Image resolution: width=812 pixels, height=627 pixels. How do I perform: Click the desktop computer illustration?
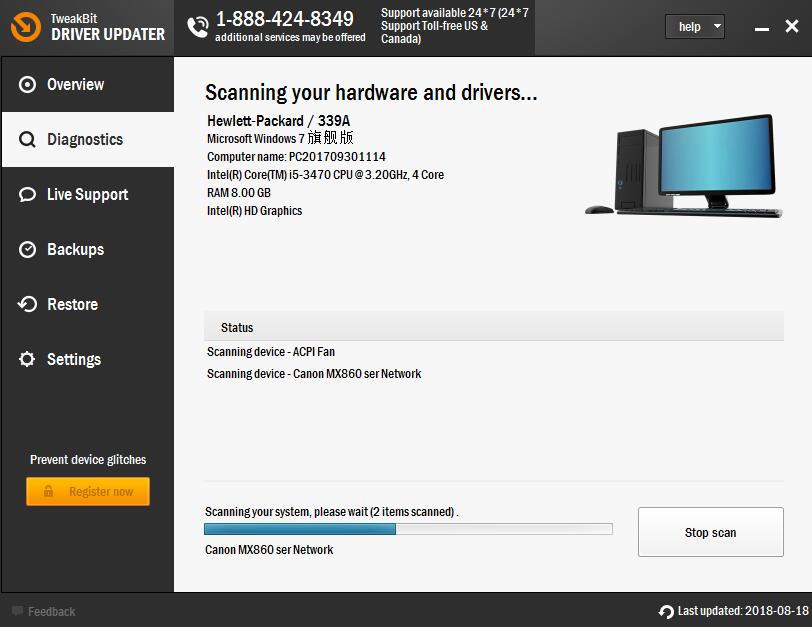click(683, 166)
